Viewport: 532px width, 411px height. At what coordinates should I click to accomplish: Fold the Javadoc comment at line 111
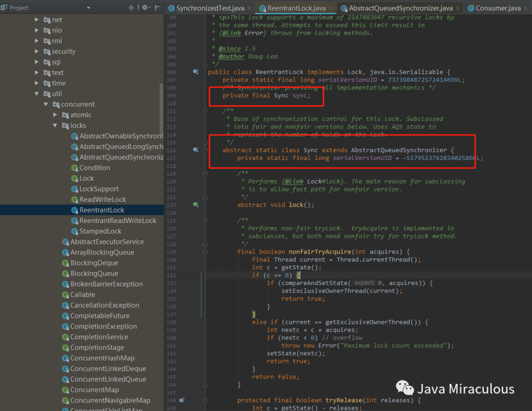click(x=205, y=111)
